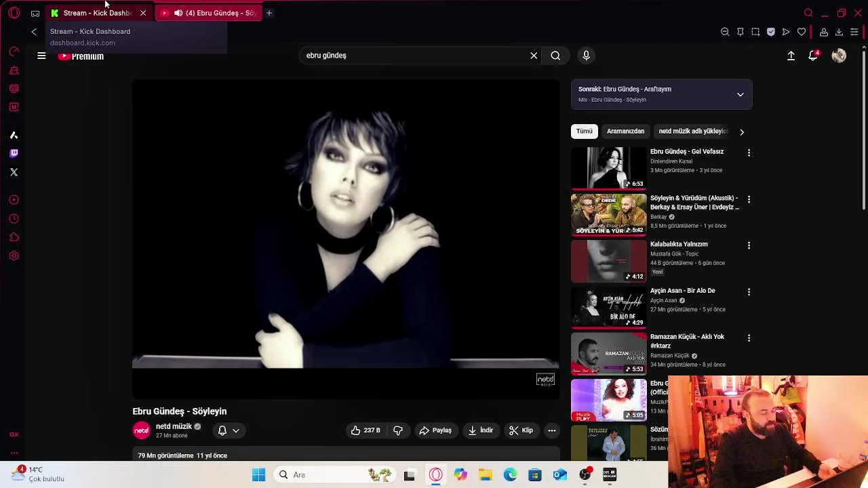Image resolution: width=868 pixels, height=488 pixels.
Task: Open options for 'Kalabalıkta Yalnızım' video
Action: [x=749, y=245]
